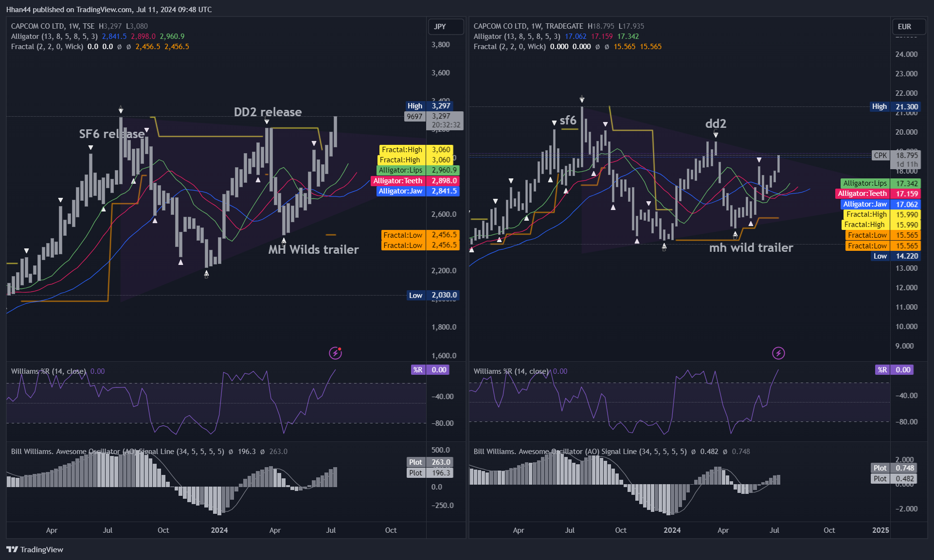Click the 1,800.0 price axis value
Viewport: 934px width, 560px height.
tap(444, 327)
